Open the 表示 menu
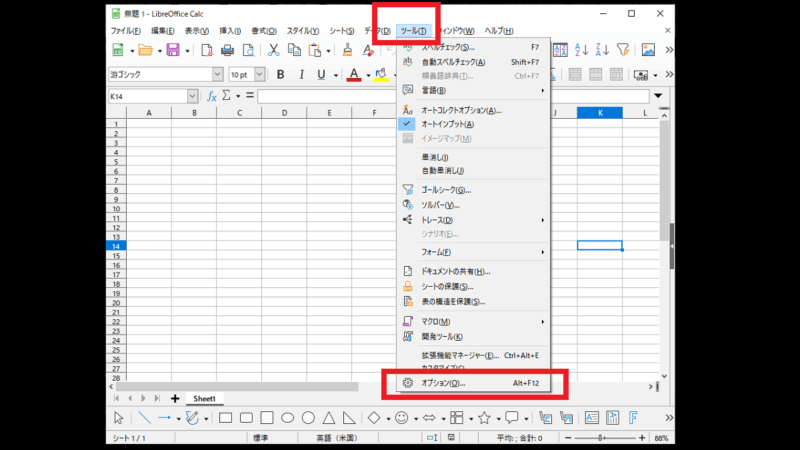This screenshot has width=800, height=450. 196,31
